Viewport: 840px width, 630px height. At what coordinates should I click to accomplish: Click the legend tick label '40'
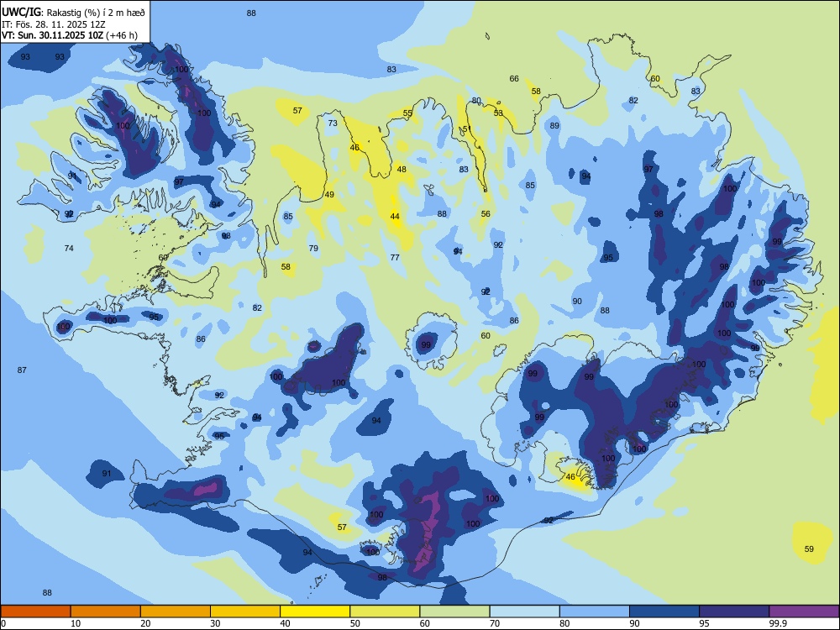(x=285, y=623)
